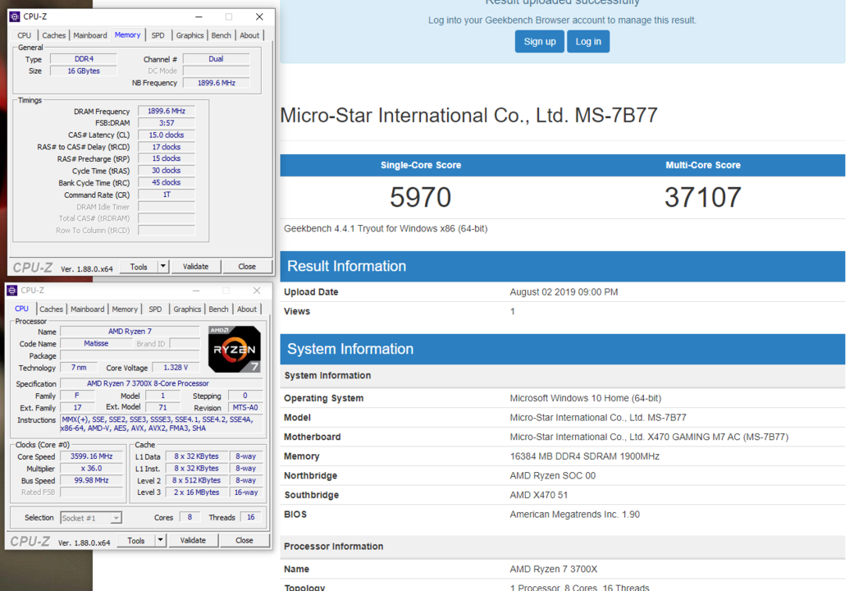Click the NB Frequency value field
868x591 pixels.
click(x=216, y=83)
